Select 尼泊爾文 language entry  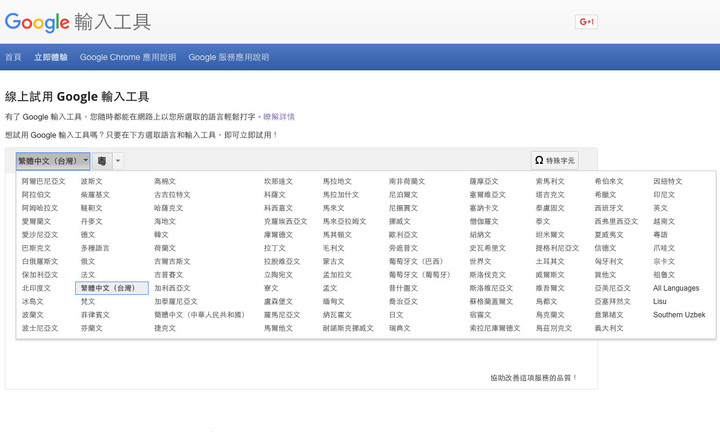pos(404,195)
